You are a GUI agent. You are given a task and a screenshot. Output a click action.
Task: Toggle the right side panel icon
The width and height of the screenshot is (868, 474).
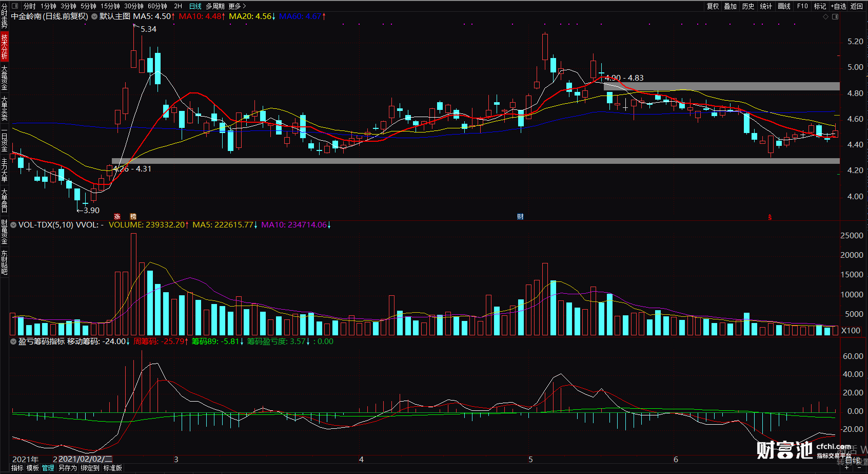835,16
